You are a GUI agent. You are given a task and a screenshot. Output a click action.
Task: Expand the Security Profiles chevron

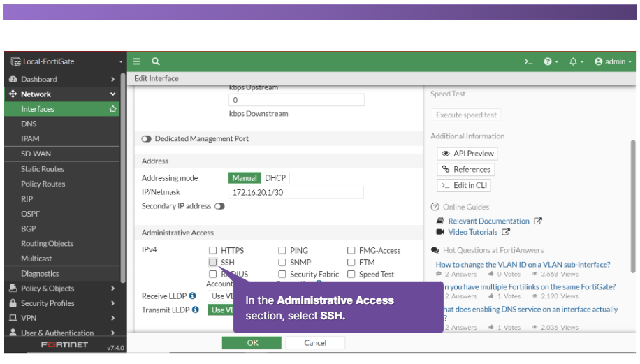[112, 303]
